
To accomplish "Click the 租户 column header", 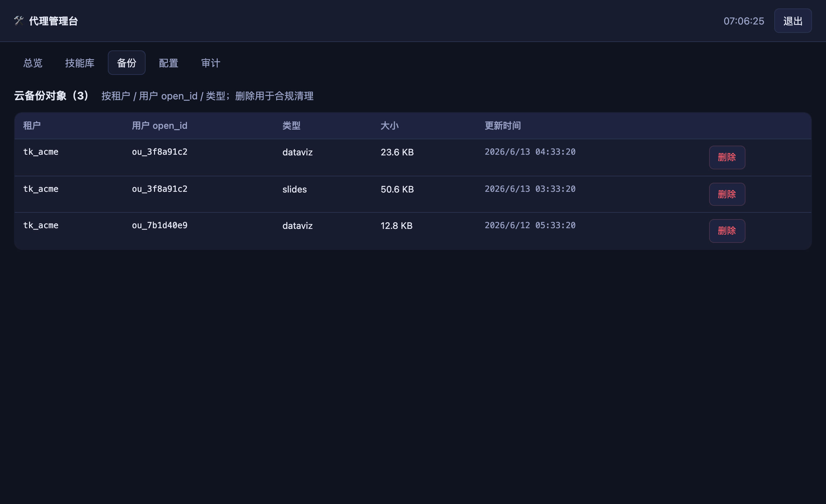I will (x=32, y=126).
